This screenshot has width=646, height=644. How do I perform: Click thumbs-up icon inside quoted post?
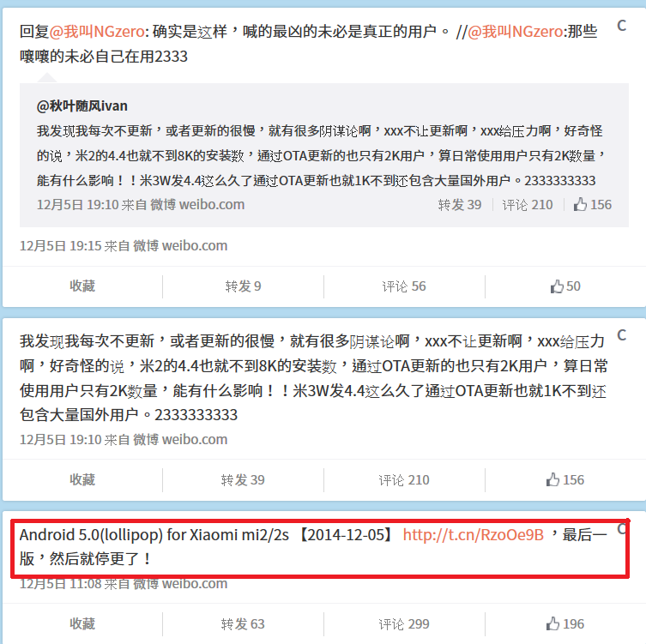580,204
